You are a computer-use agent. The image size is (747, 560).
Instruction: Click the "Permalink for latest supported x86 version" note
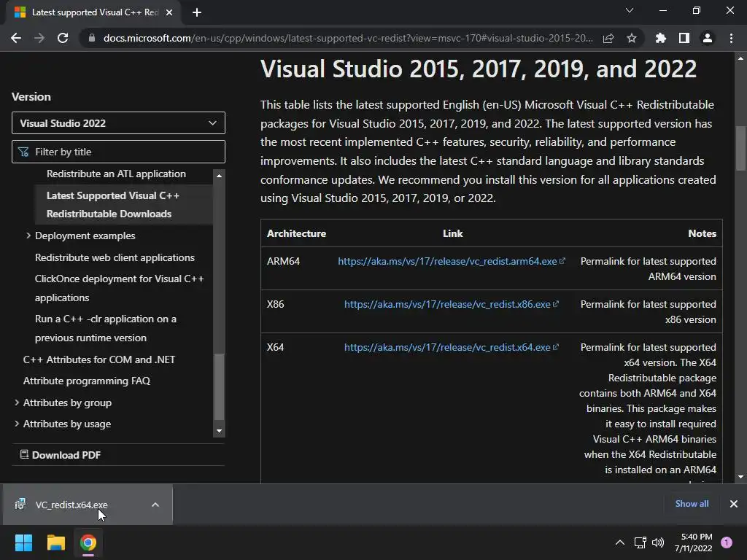tap(649, 312)
